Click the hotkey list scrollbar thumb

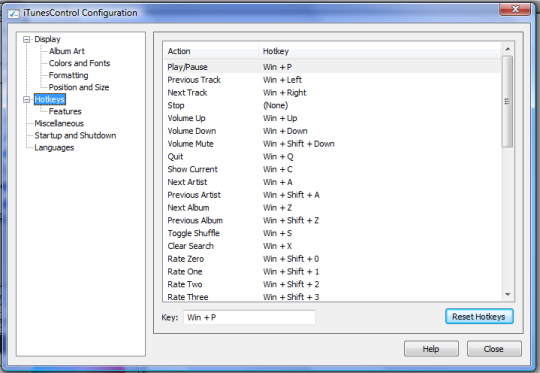(x=508, y=102)
